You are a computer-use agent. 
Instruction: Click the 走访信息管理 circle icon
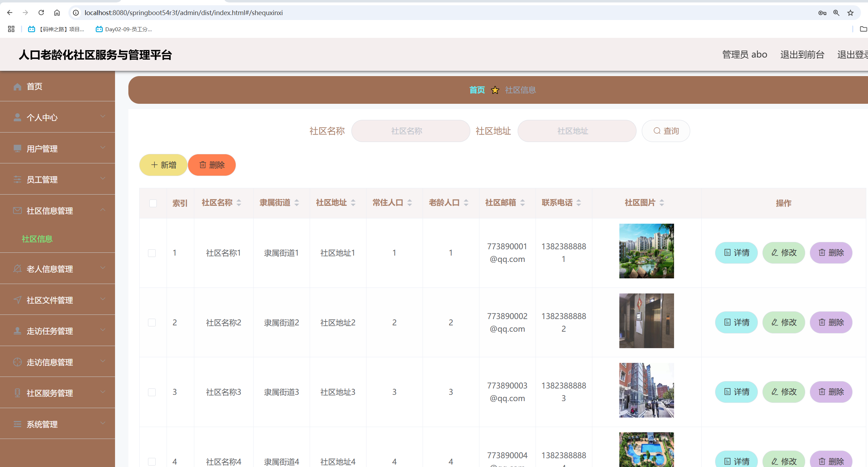[x=17, y=362]
